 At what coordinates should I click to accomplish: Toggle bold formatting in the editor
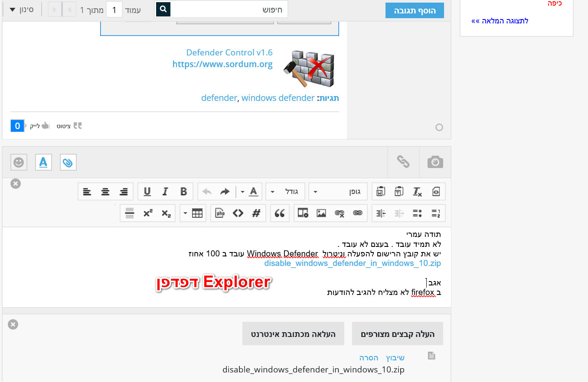point(183,191)
